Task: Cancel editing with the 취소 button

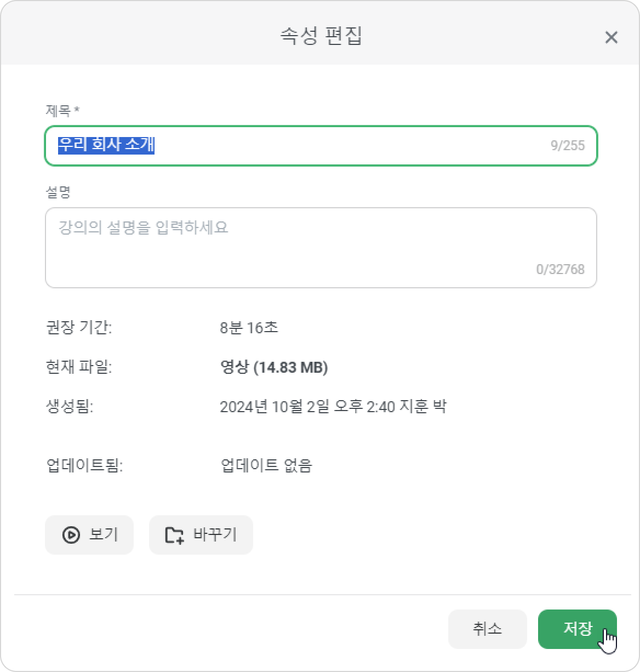Action: pyautogui.click(x=487, y=629)
